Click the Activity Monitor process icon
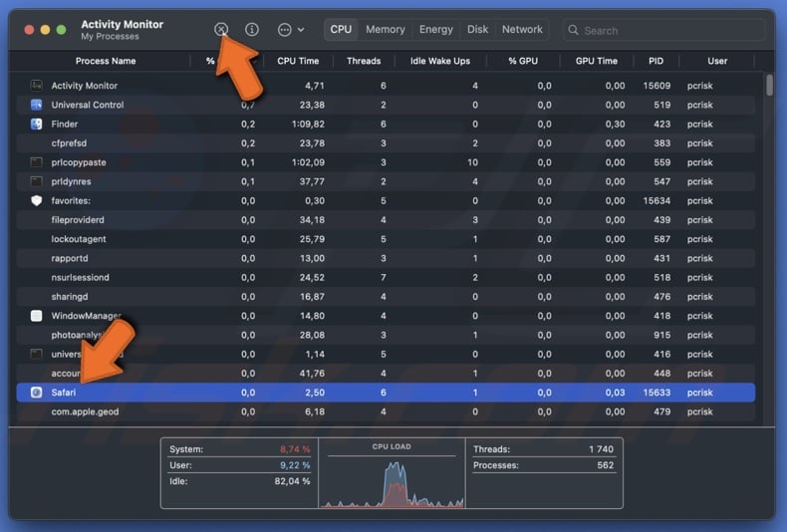 click(x=37, y=86)
